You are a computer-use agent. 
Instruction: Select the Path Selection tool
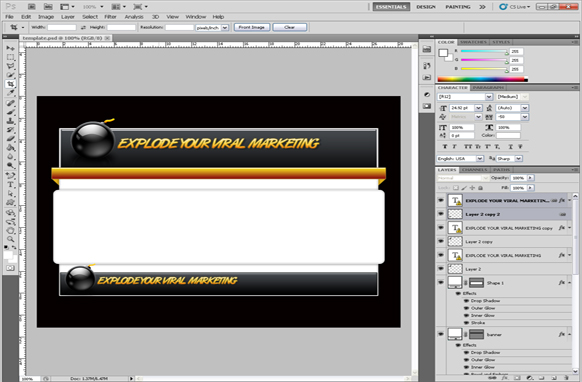[x=10, y=193]
